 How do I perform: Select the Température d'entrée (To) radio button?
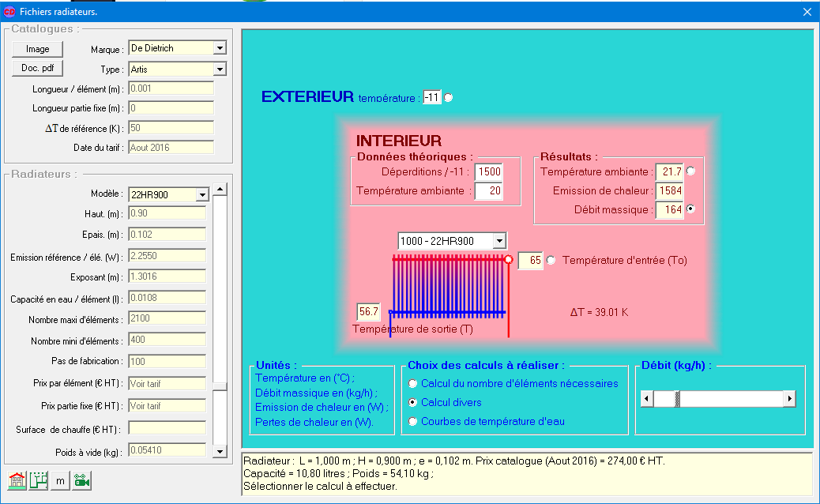point(551,261)
